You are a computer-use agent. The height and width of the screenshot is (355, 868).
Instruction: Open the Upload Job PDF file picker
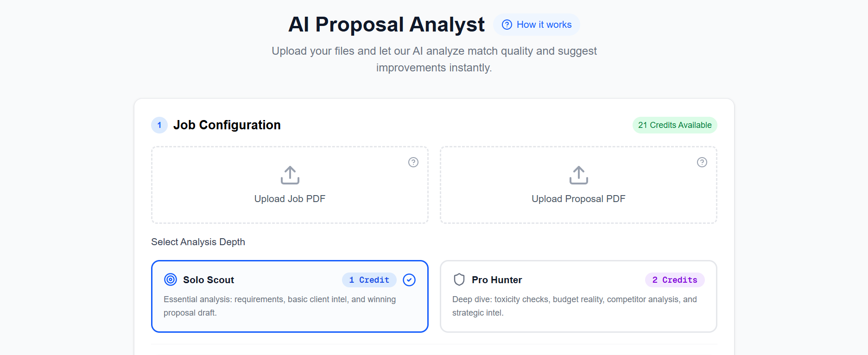point(289,198)
